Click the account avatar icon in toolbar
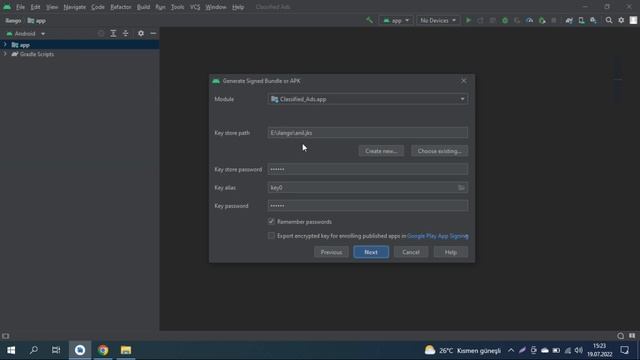This screenshot has height=360, width=640. [x=633, y=20]
